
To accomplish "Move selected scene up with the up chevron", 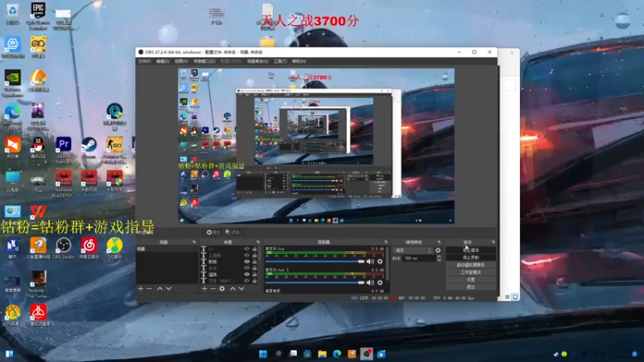I will 159,289.
